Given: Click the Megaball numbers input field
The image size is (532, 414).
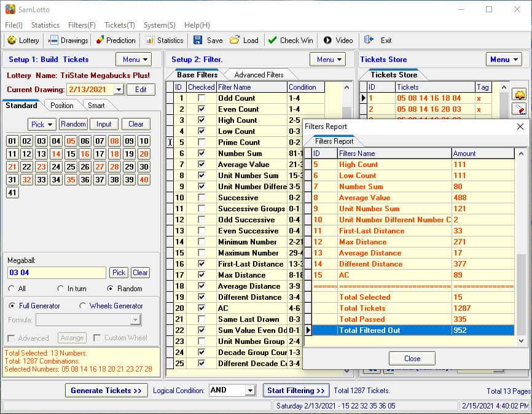Looking at the screenshot, I should 57,273.
